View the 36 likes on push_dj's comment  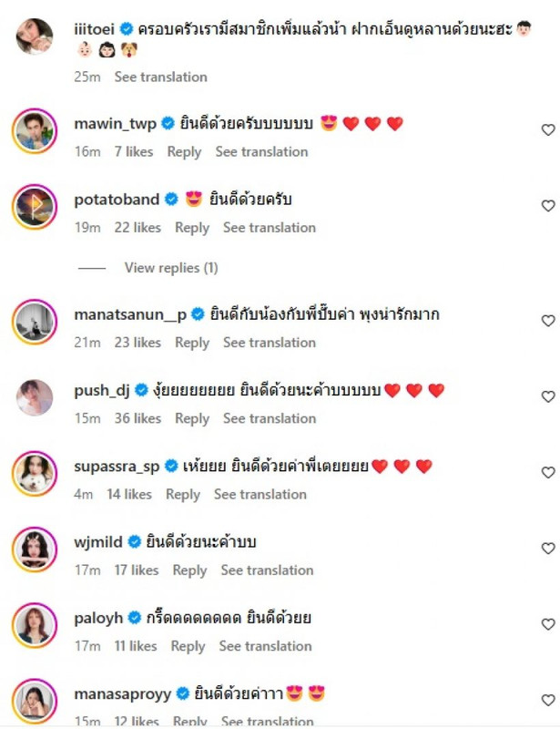[x=137, y=418]
